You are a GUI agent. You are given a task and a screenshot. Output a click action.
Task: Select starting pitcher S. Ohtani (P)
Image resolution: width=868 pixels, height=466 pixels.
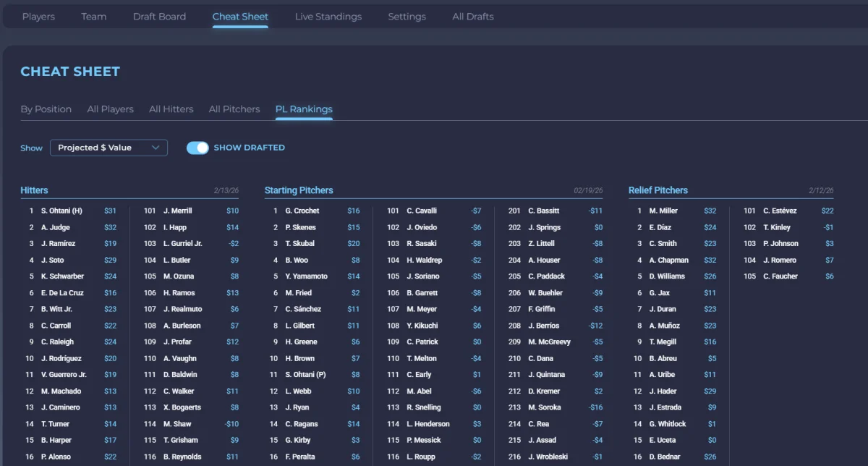[306, 375]
